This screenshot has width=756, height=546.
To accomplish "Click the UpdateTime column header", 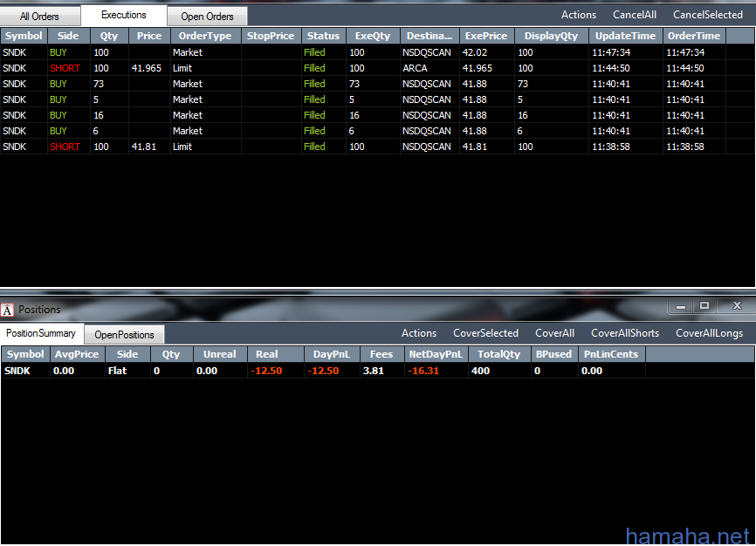I will [x=625, y=36].
